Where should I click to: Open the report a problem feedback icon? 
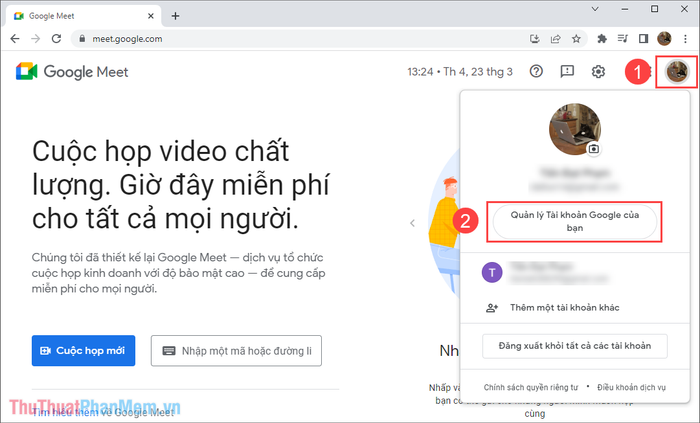pyautogui.click(x=567, y=71)
